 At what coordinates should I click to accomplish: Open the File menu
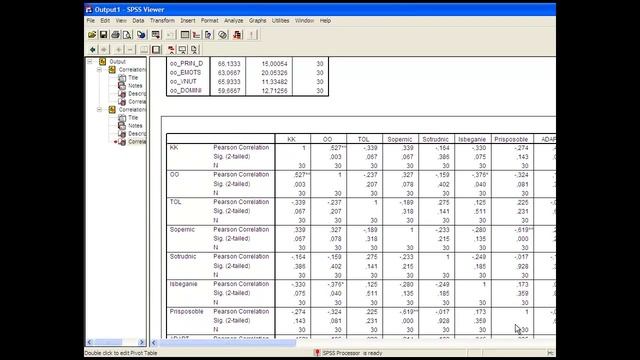click(91, 20)
